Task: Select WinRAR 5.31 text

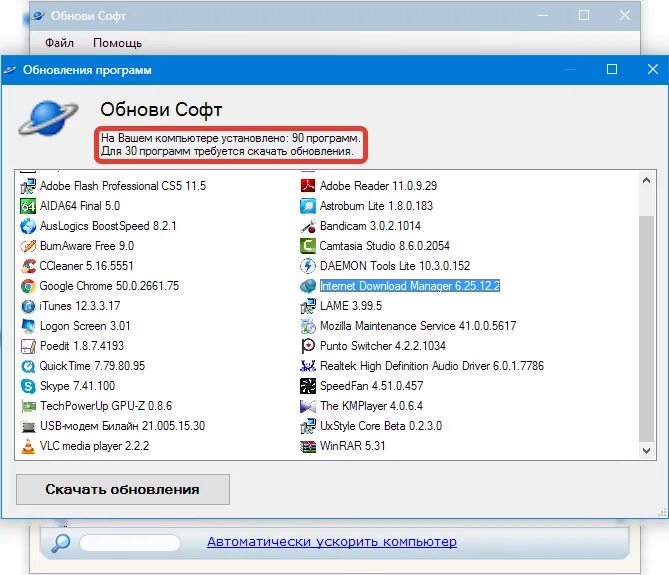Action: coord(353,446)
